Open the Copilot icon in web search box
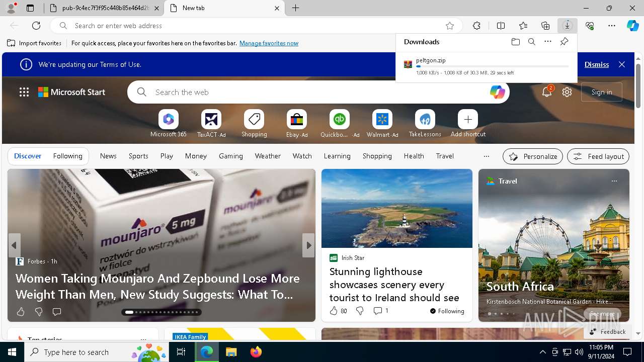 tap(497, 92)
